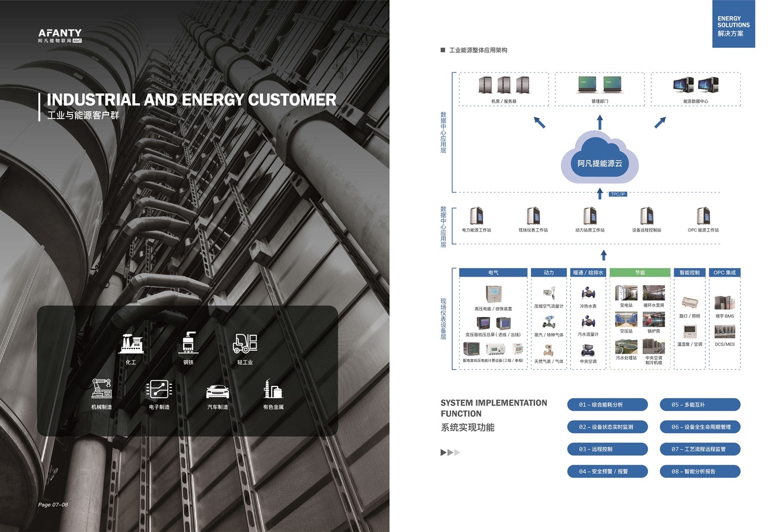Select the 电气 category header
This screenshot has width=779, height=532.
[x=493, y=273]
